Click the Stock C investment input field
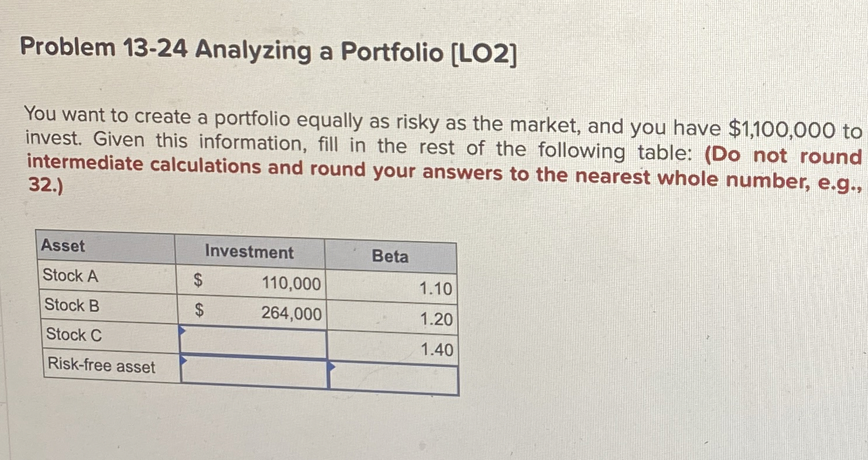 [x=253, y=337]
